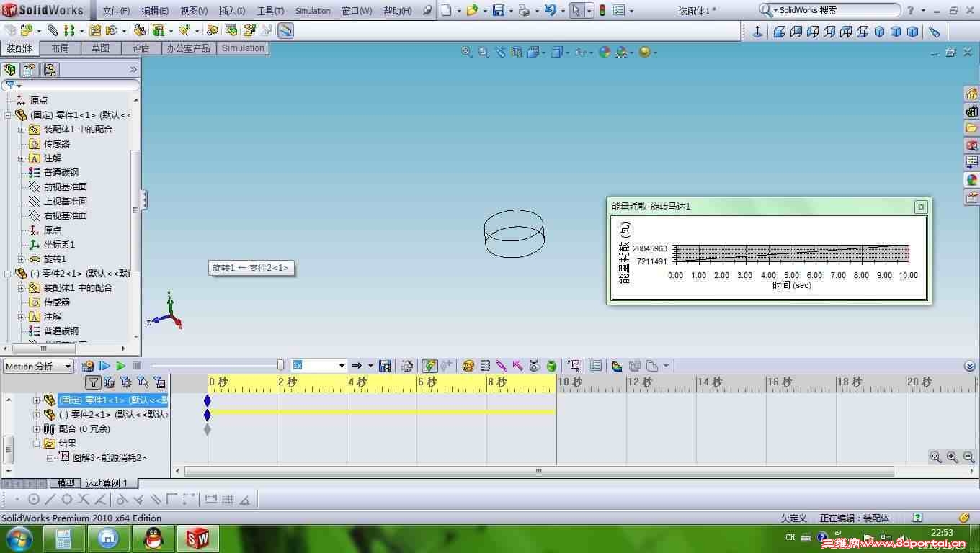Click Play from Start in motion toolbar
The height and width of the screenshot is (553, 980).
click(104, 366)
